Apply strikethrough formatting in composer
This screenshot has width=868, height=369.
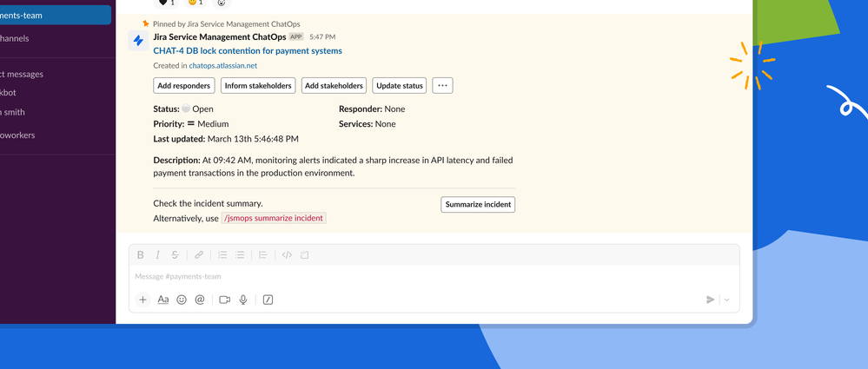175,255
